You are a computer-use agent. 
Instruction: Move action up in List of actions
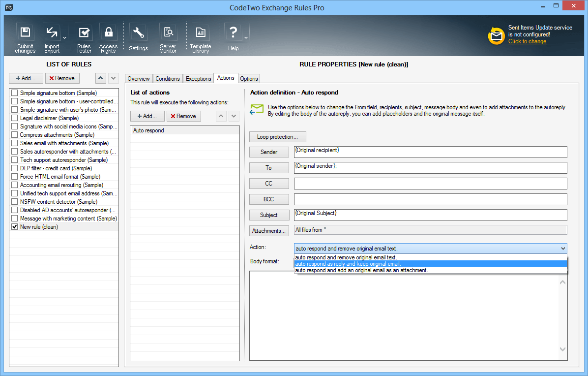pyautogui.click(x=221, y=116)
